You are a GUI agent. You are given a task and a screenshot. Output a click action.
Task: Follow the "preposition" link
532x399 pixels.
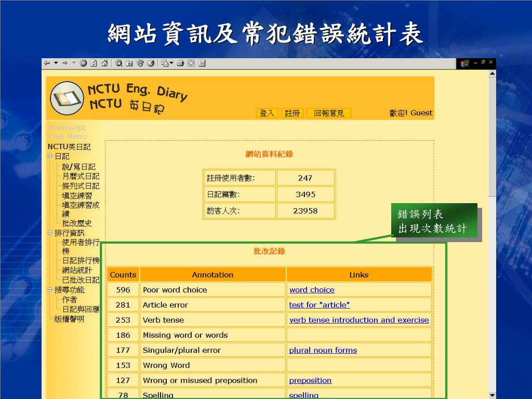point(310,380)
